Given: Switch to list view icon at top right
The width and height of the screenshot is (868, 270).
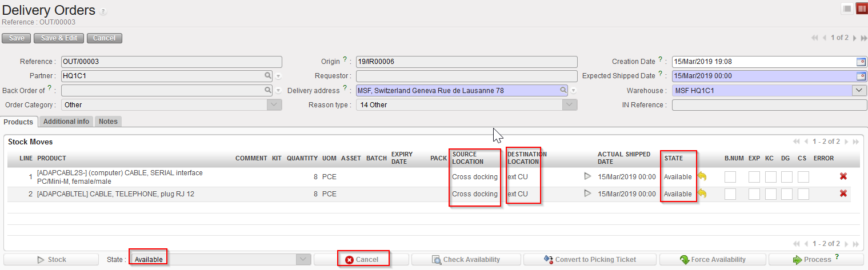Looking at the screenshot, I should [847, 9].
